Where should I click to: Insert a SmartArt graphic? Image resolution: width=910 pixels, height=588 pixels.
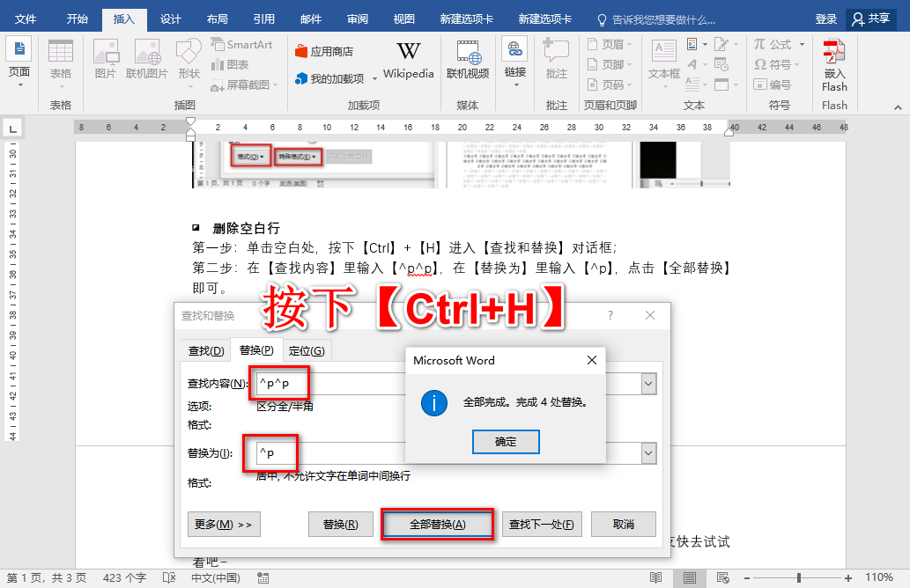point(242,45)
